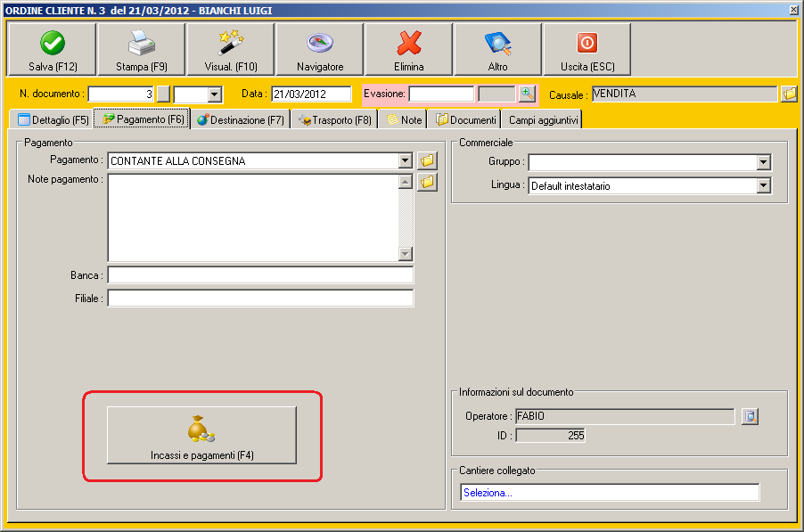Click the Evasione magnifier search icon
Image resolution: width=804 pixels, height=532 pixels.
527,94
